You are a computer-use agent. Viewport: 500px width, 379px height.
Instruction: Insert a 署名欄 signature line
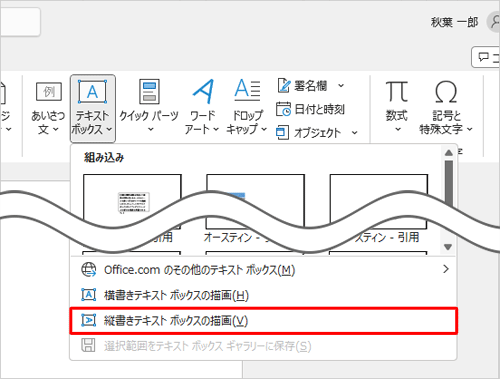click(303, 86)
